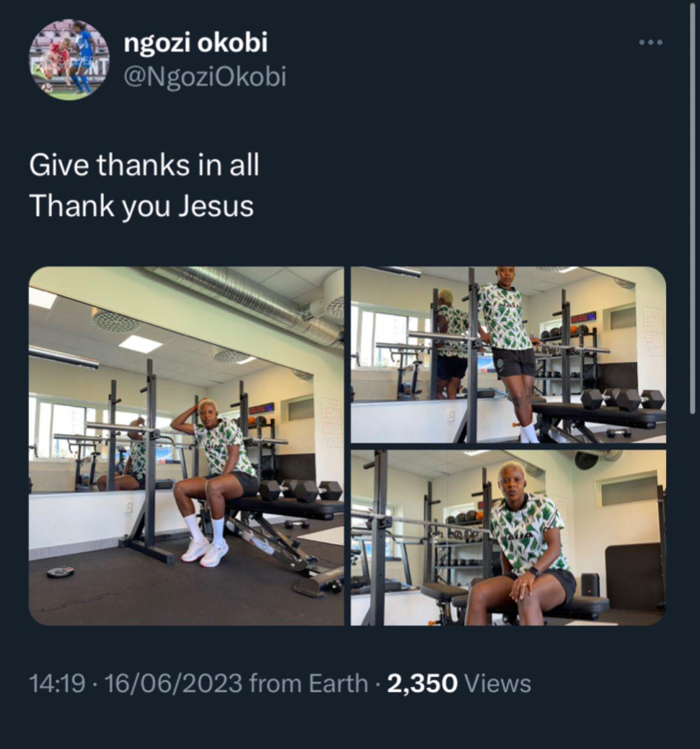
Task: Open the large left gym photo
Action: tap(186, 446)
